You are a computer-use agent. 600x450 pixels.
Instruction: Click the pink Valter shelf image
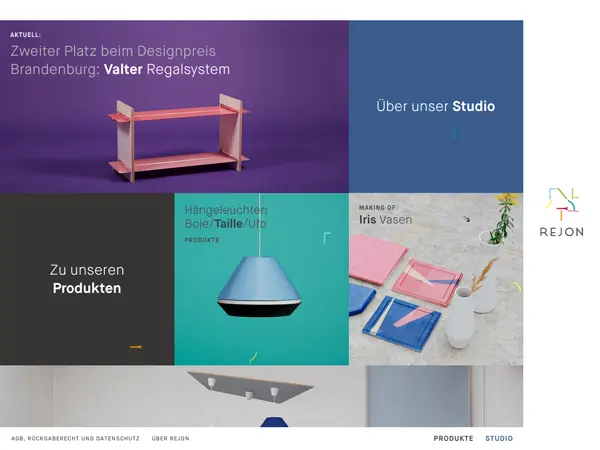point(178,137)
